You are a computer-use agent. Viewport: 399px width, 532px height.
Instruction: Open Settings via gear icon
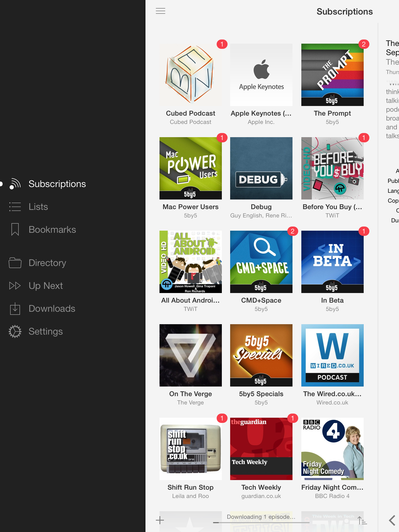(x=15, y=331)
